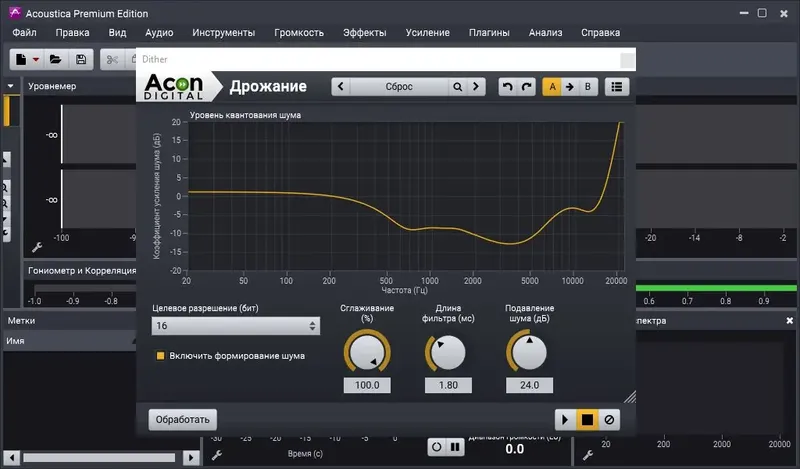Open the Плагины menu

(x=489, y=33)
